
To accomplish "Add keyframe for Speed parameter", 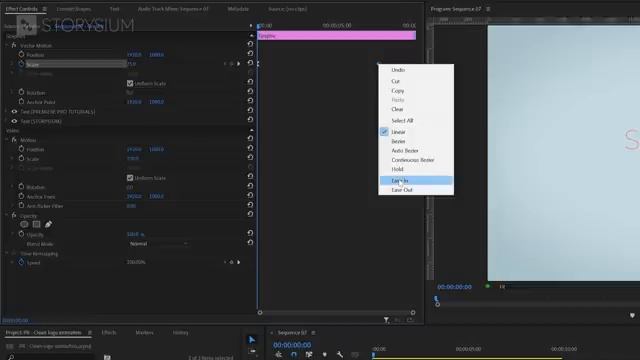I will tap(231, 262).
